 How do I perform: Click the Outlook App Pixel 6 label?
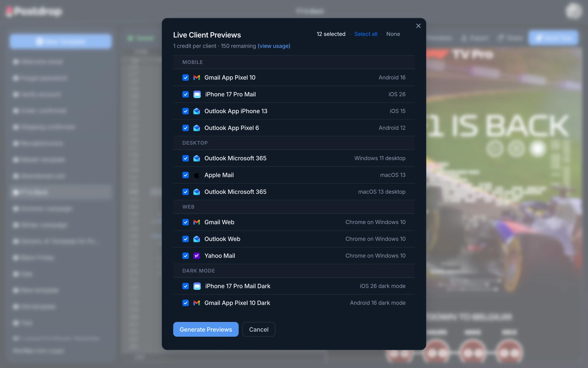click(232, 128)
